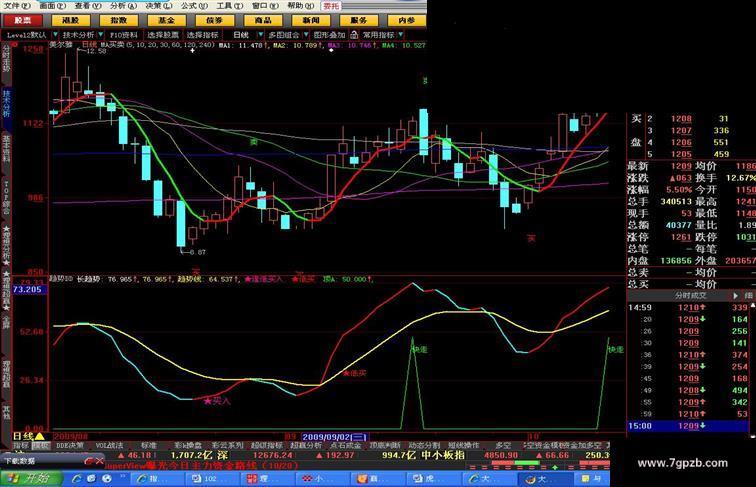Toggle the lock icon beside 图形叠加
The height and width of the screenshot is (487, 756).
click(x=354, y=35)
